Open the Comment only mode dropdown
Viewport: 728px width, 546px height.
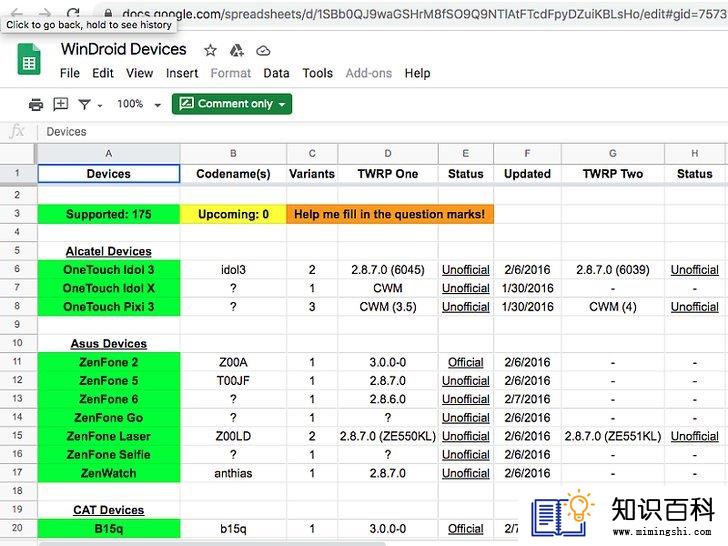click(x=232, y=104)
